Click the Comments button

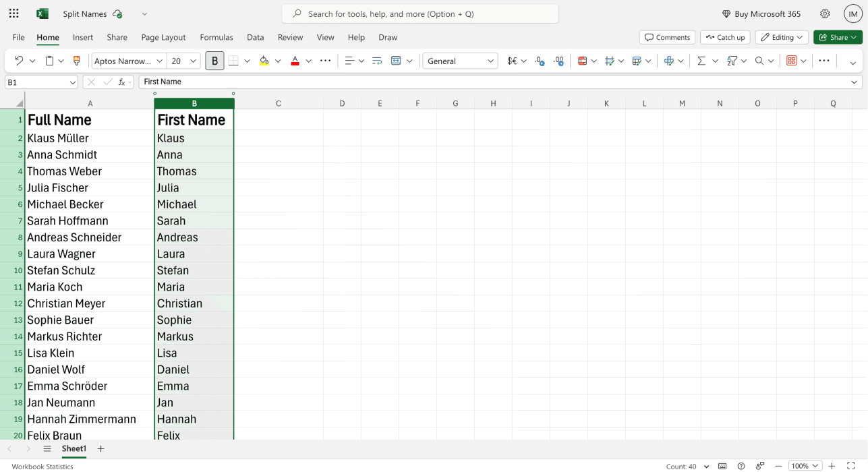click(x=667, y=37)
